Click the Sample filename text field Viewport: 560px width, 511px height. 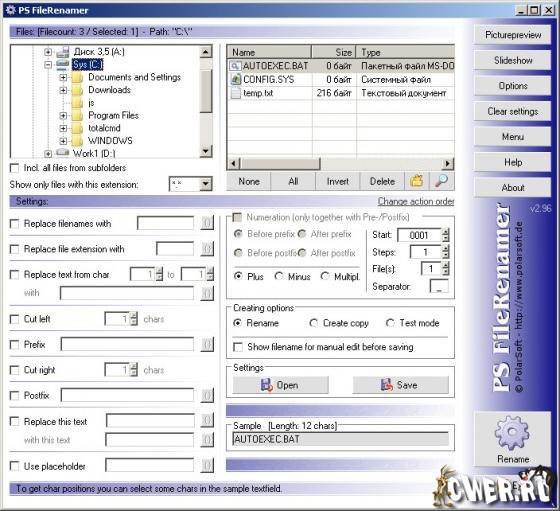coord(340,439)
